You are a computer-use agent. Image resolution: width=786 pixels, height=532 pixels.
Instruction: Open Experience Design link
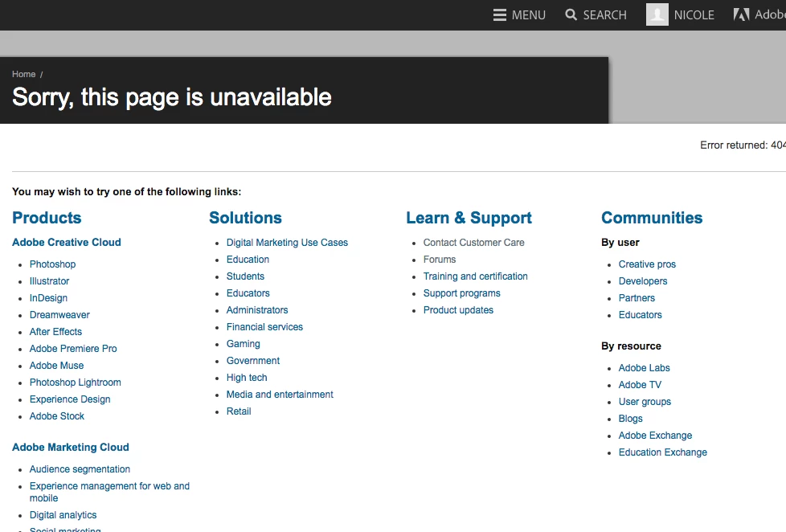[x=70, y=399]
